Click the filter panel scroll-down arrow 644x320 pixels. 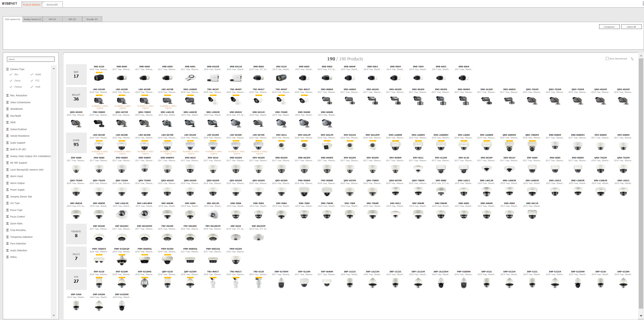point(54,315)
